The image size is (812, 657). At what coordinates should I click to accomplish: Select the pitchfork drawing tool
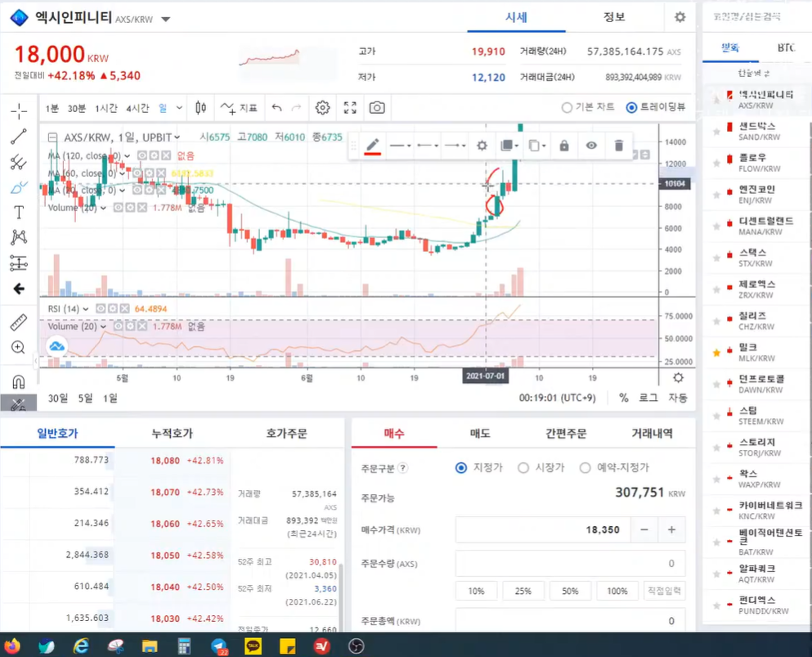point(19,162)
